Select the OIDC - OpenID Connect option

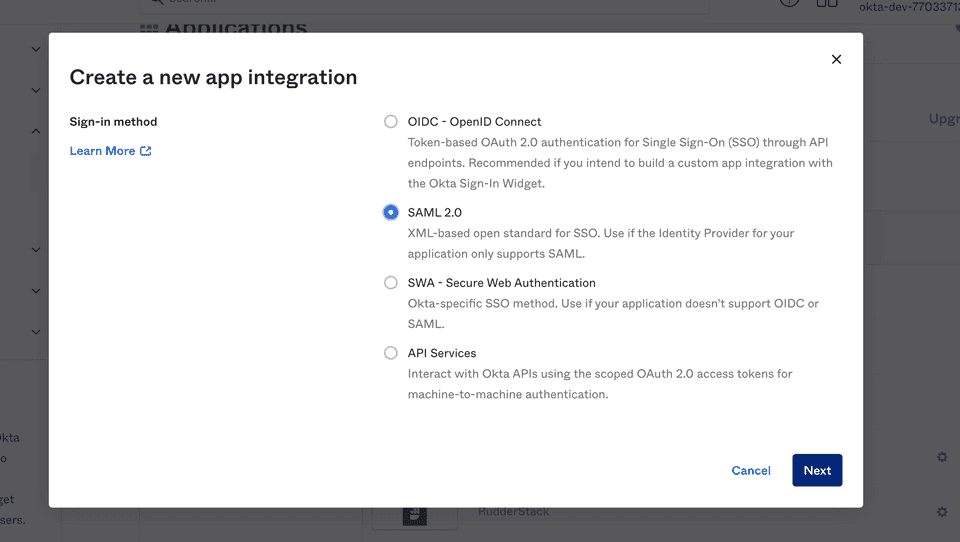[391, 122]
